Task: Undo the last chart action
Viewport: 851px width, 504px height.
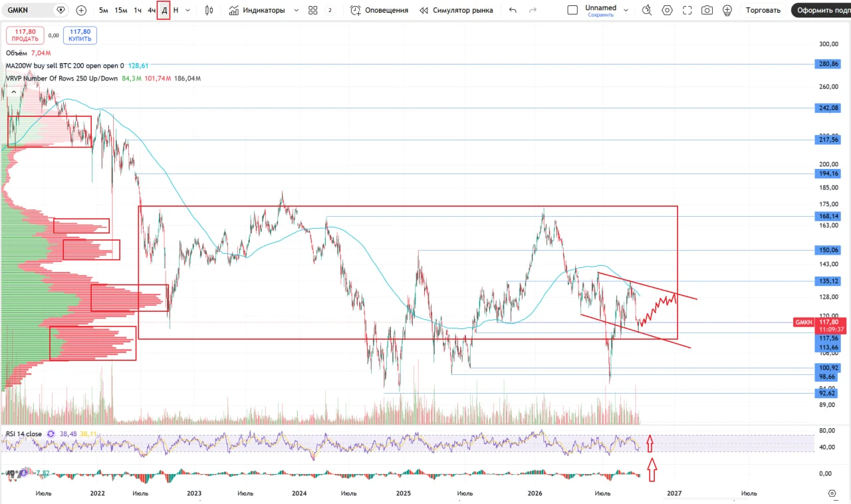Action: (513, 10)
